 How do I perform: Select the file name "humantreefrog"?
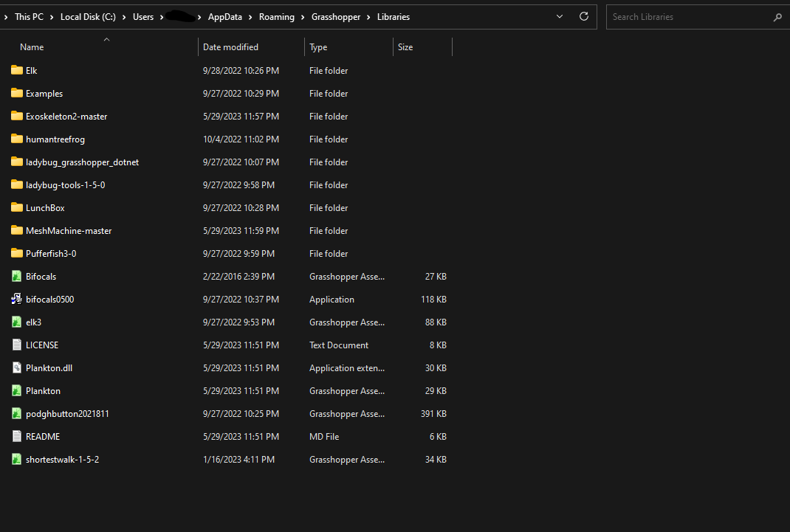tap(55, 139)
